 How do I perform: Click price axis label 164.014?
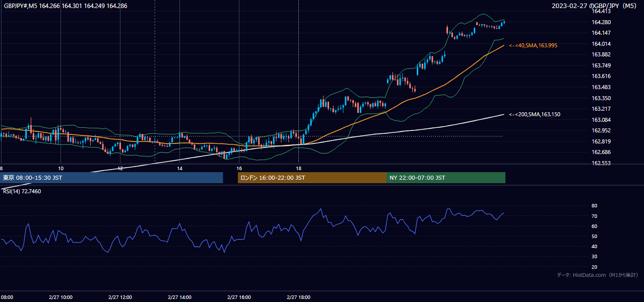tap(601, 44)
